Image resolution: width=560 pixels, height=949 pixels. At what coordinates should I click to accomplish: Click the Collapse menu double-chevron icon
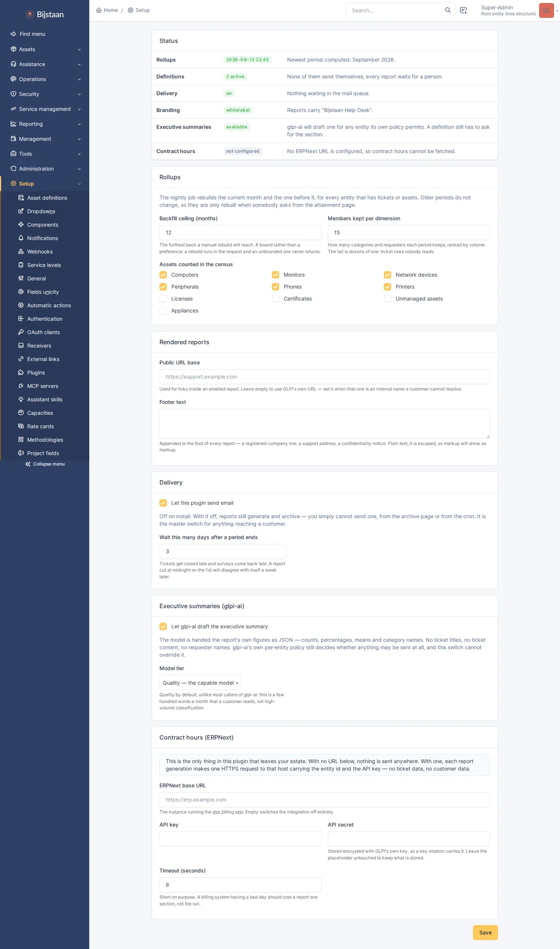click(x=28, y=464)
